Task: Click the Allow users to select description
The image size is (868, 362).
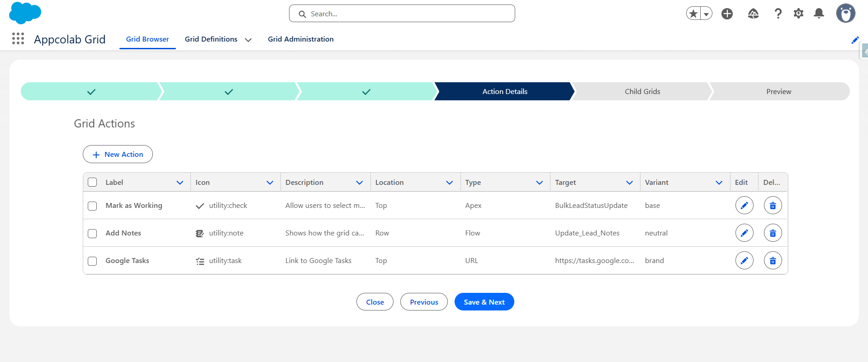Action: 325,206
